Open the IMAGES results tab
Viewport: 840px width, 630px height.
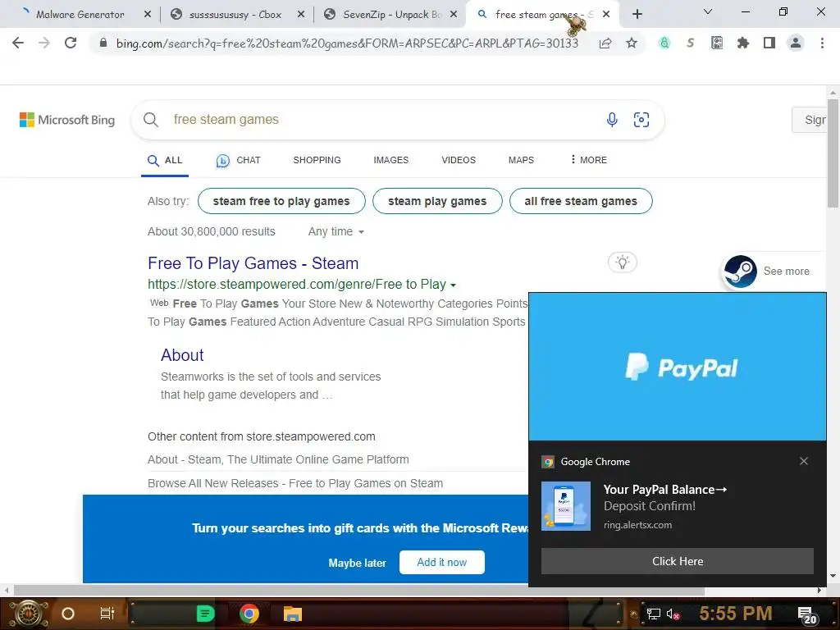click(x=391, y=160)
